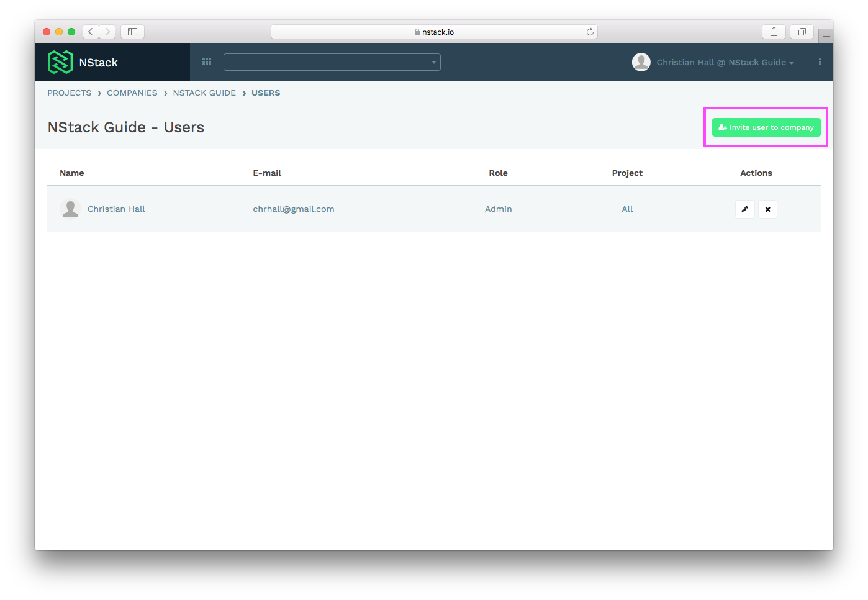Go to COMPANIES breadcrumb
868x600 pixels.
[132, 93]
